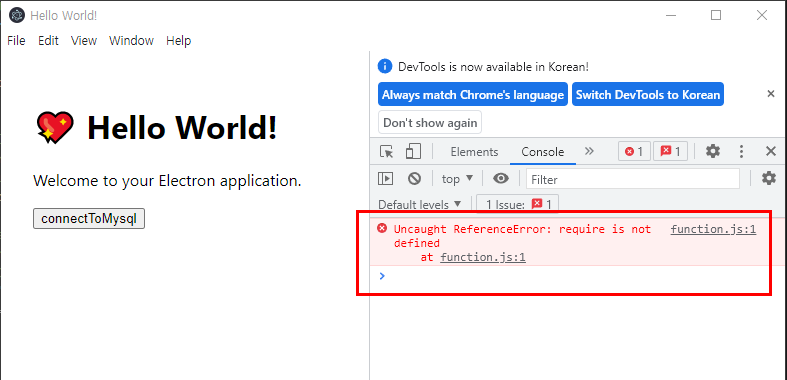This screenshot has width=787, height=380.
Task: Open the 1 Issue button
Action: pos(517,204)
